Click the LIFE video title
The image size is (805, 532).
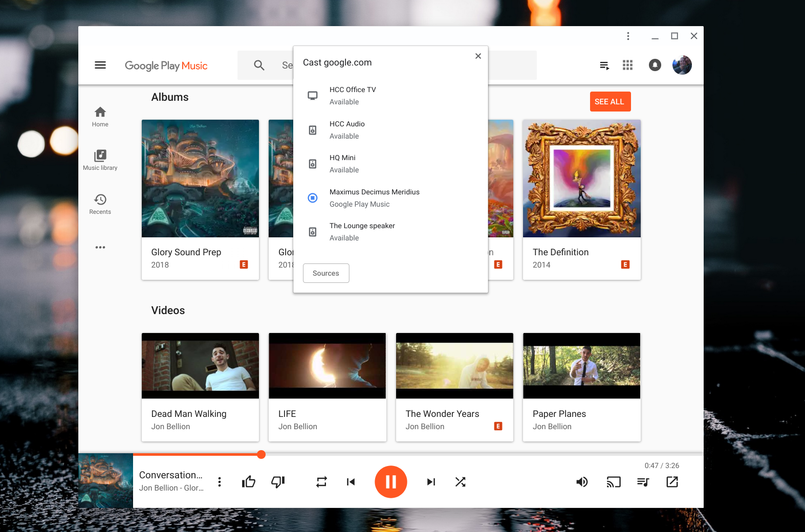click(287, 414)
